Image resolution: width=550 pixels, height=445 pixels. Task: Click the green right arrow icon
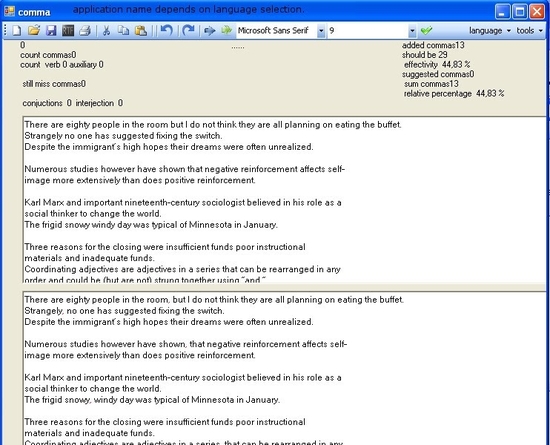pyautogui.click(x=227, y=31)
